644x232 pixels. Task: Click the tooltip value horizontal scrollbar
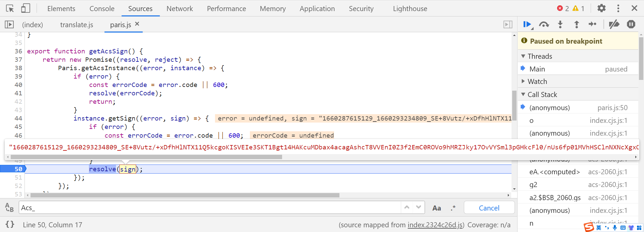point(146,157)
